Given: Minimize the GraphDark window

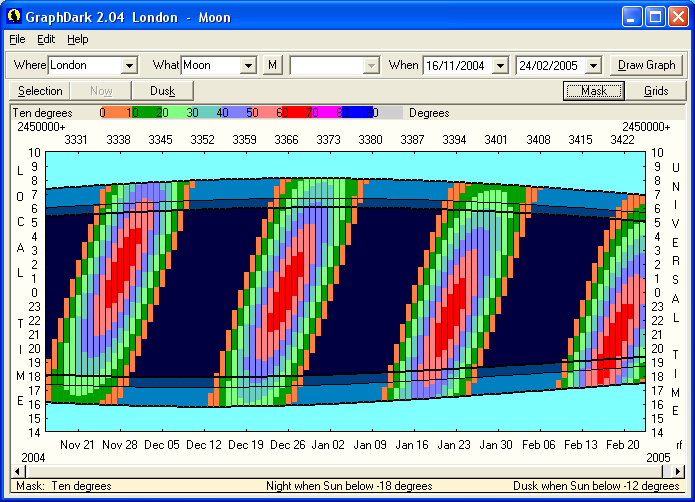Looking at the screenshot, I should click(x=632, y=16).
